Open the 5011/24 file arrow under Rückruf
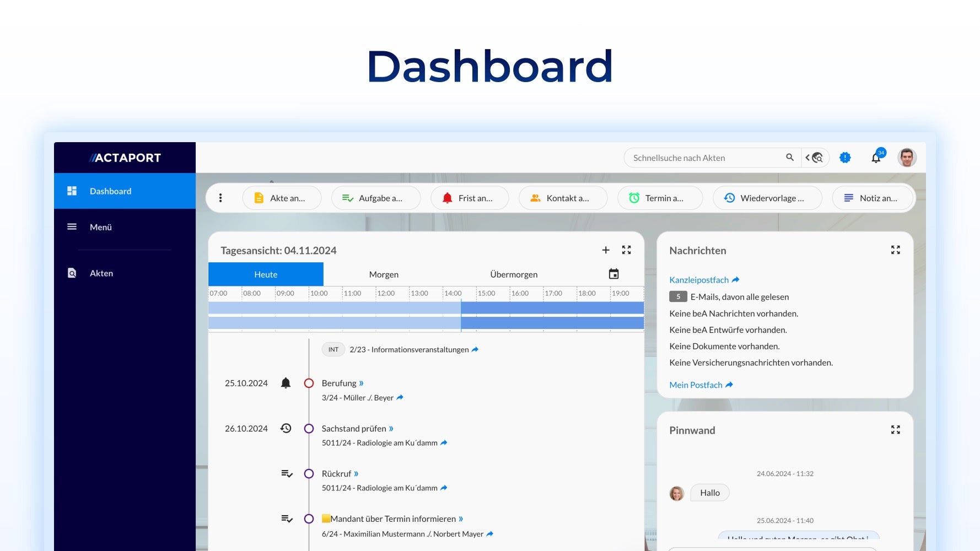The width and height of the screenshot is (980, 551). [x=444, y=488]
